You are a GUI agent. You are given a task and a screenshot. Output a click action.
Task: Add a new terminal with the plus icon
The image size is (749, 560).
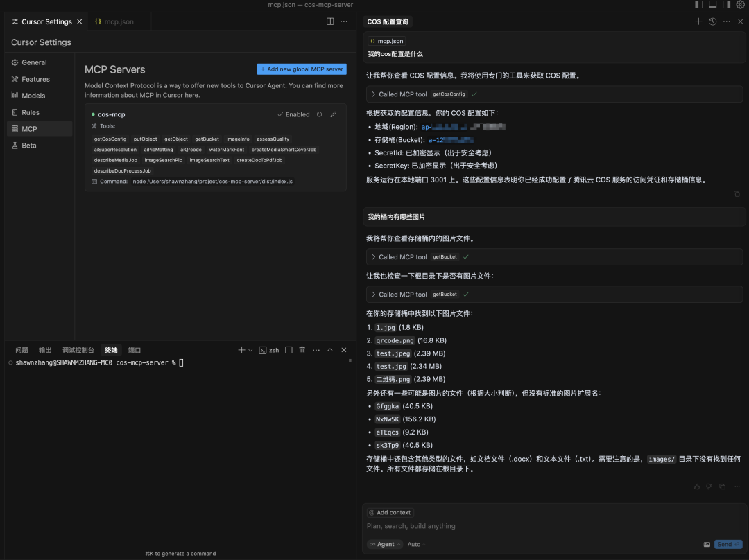[x=241, y=350]
